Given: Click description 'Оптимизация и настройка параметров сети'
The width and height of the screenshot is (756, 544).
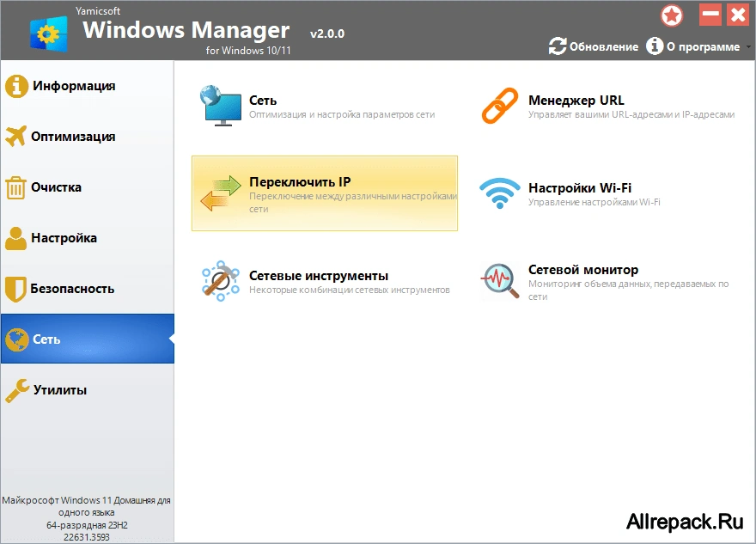Looking at the screenshot, I should click(x=342, y=115).
